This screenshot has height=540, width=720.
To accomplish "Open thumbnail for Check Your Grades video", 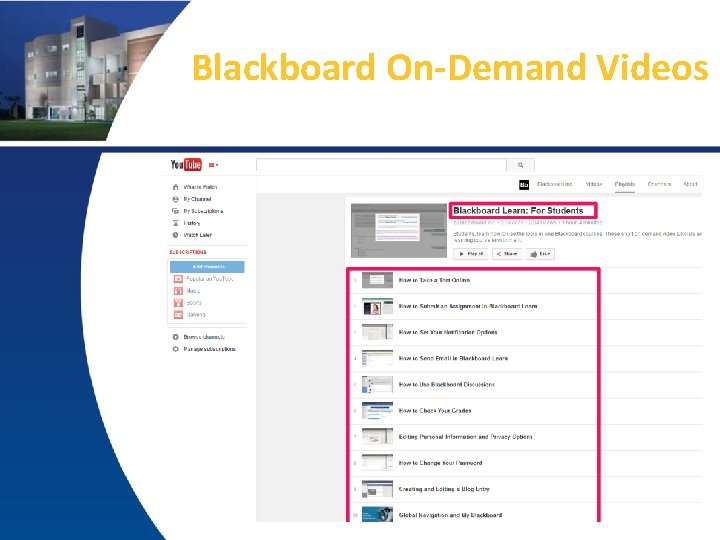I will (x=377, y=411).
